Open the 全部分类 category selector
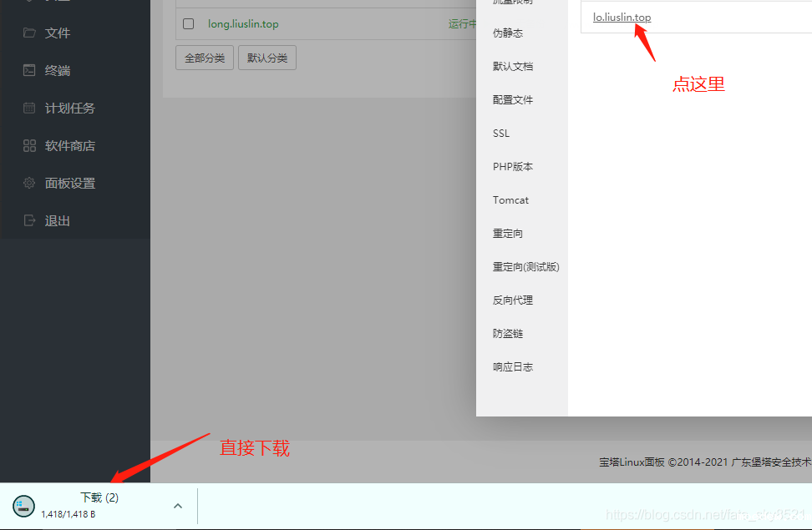Screen dimensions: 812x530 (205, 58)
